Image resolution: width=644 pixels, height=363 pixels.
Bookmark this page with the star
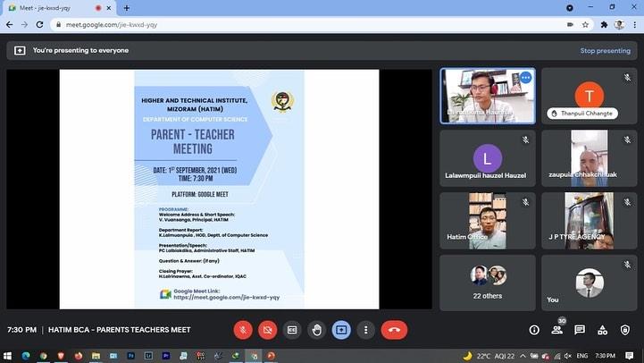(x=585, y=25)
